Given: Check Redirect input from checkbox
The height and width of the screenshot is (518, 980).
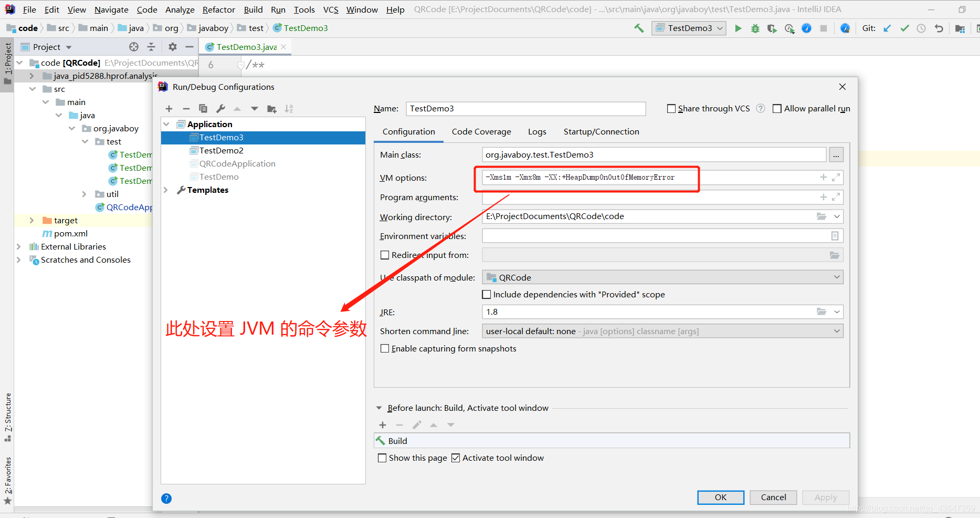Looking at the screenshot, I should (x=385, y=255).
